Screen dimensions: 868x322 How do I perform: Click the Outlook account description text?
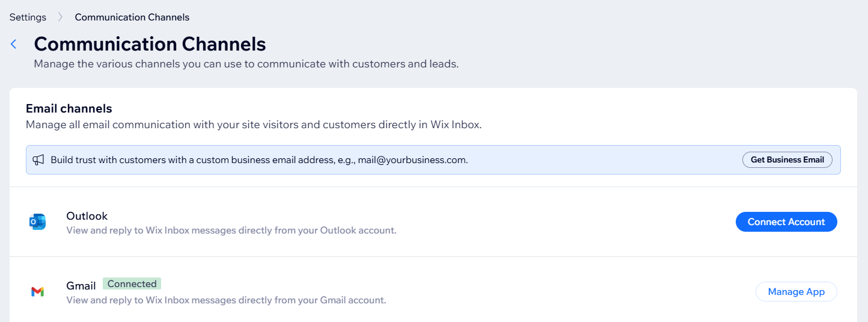[x=231, y=230]
